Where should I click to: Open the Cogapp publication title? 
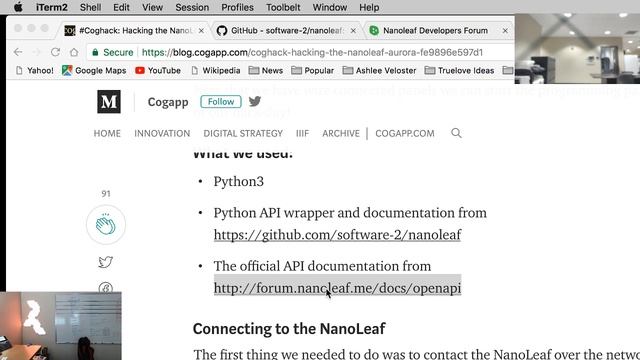pos(168,102)
